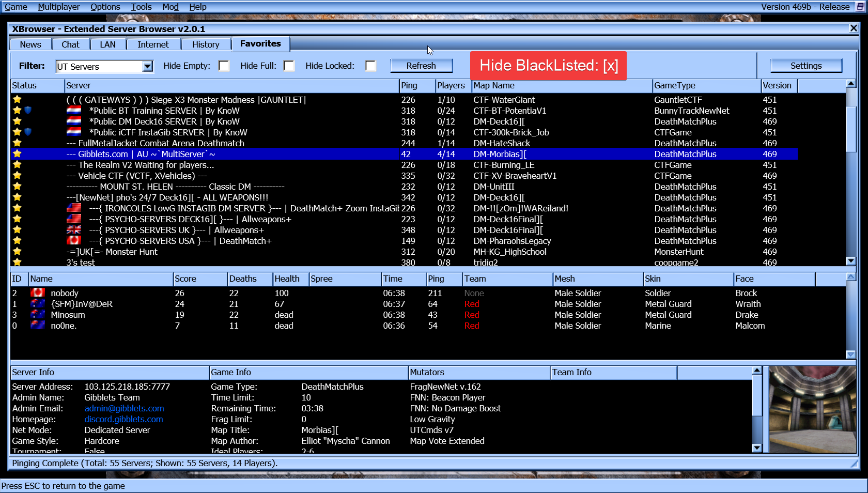Click flag icon of Public iCTF InstaGib SERVER
This screenshot has height=493, width=868.
click(x=74, y=132)
